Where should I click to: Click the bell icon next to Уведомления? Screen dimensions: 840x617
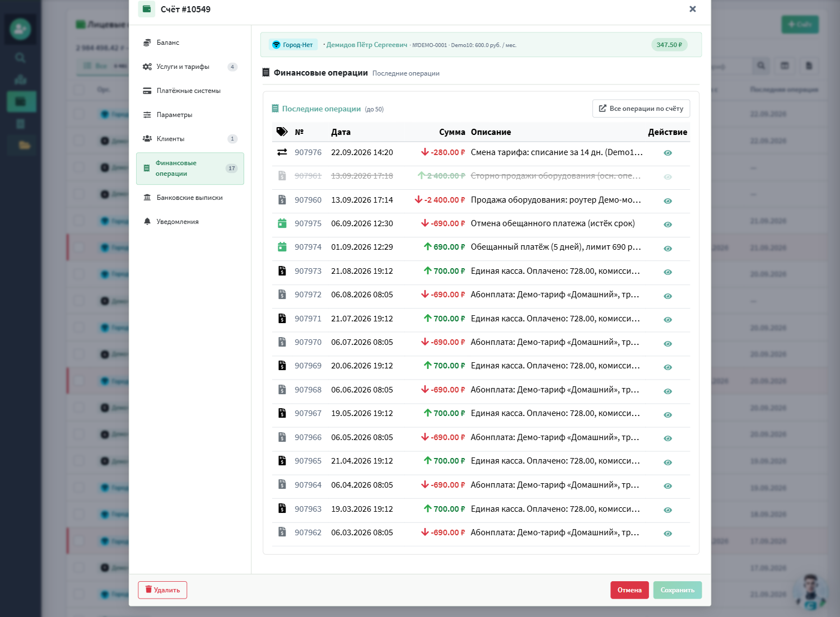(147, 222)
